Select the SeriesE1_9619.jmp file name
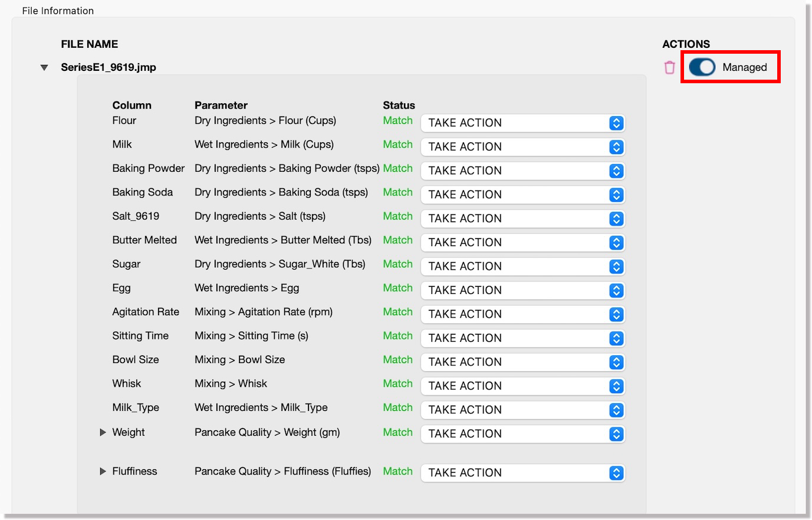The height and width of the screenshot is (520, 812). pos(109,67)
